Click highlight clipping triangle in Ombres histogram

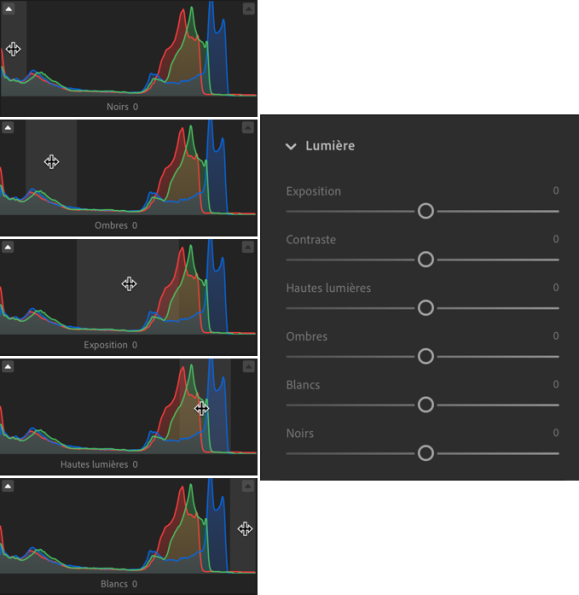pos(248,128)
